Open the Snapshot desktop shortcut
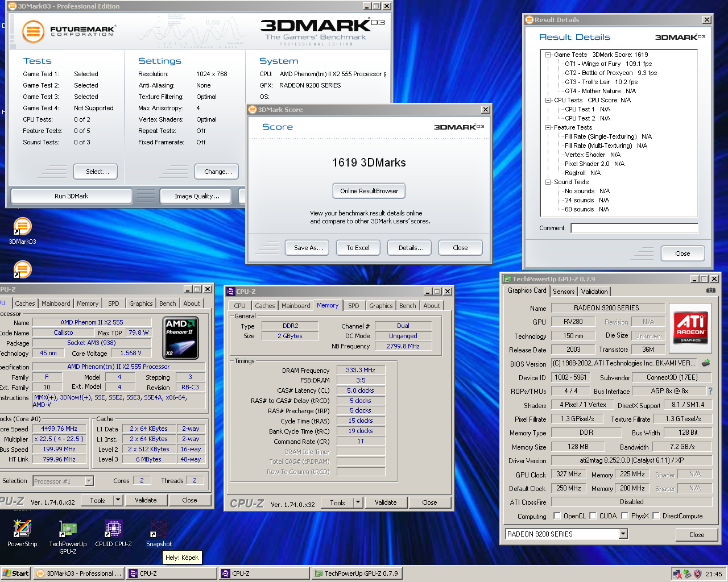The height and width of the screenshot is (582, 728). coord(159,534)
